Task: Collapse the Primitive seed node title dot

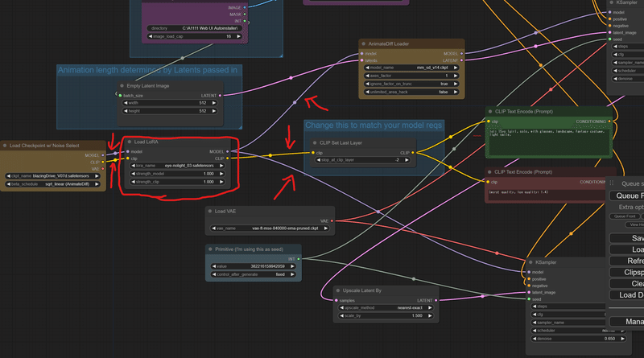Action: [x=210, y=249]
